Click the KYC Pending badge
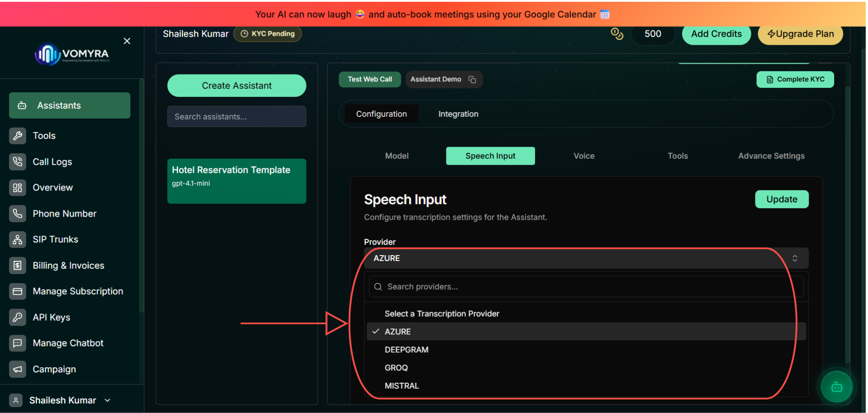This screenshot has width=868, height=413. point(267,34)
